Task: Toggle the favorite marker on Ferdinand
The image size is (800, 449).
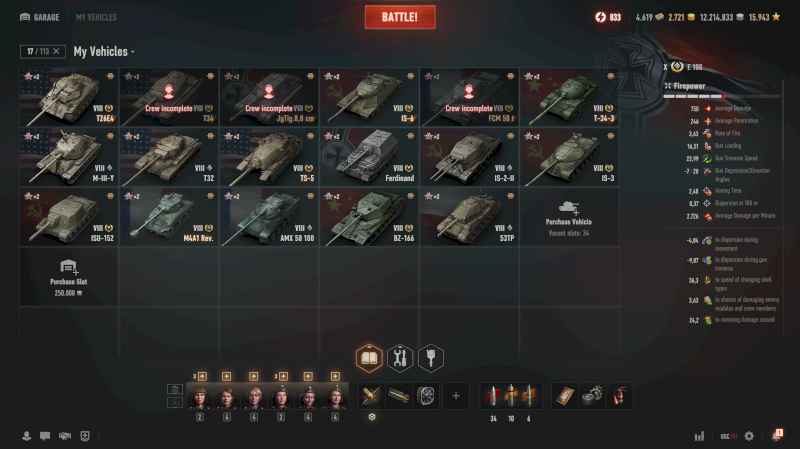Action: click(x=410, y=136)
